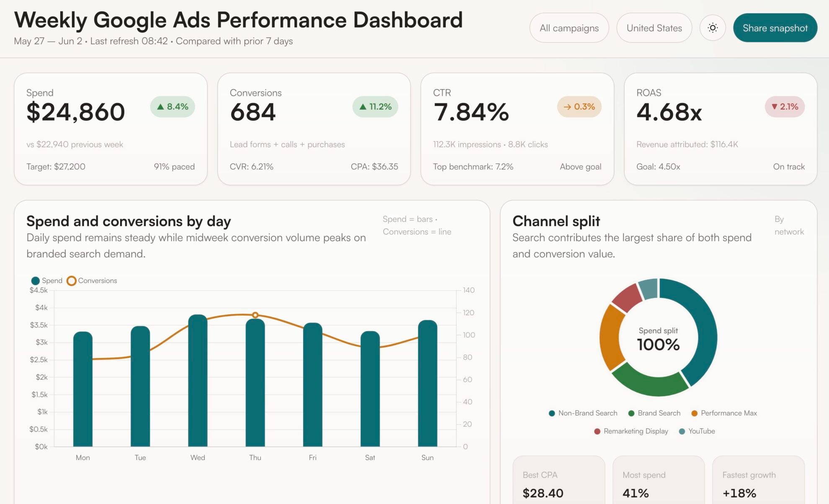This screenshot has height=504, width=829.
Task: Click the Channel split heading
Action: tap(556, 221)
